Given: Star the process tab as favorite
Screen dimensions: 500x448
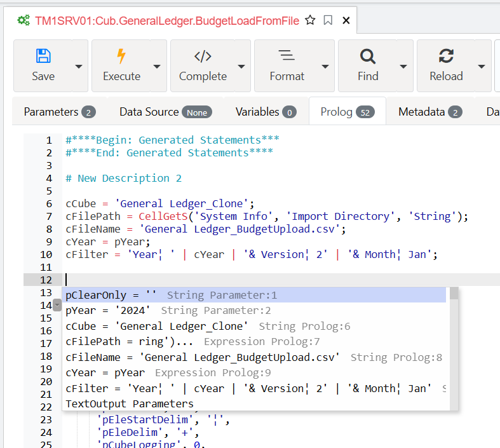Looking at the screenshot, I should click(310, 20).
